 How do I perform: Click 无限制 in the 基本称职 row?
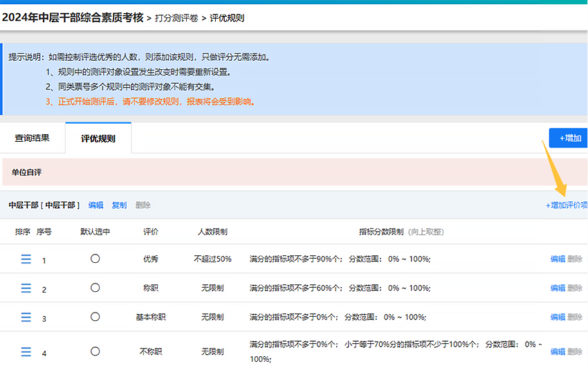tap(212, 317)
